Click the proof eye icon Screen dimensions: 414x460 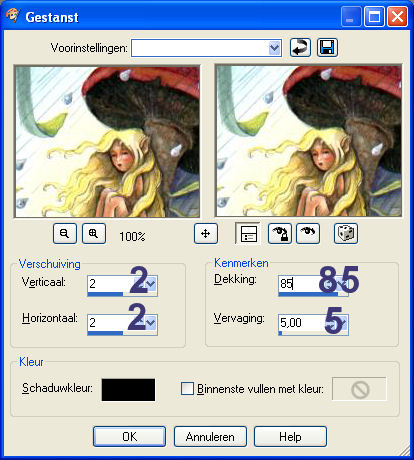[x=308, y=234]
